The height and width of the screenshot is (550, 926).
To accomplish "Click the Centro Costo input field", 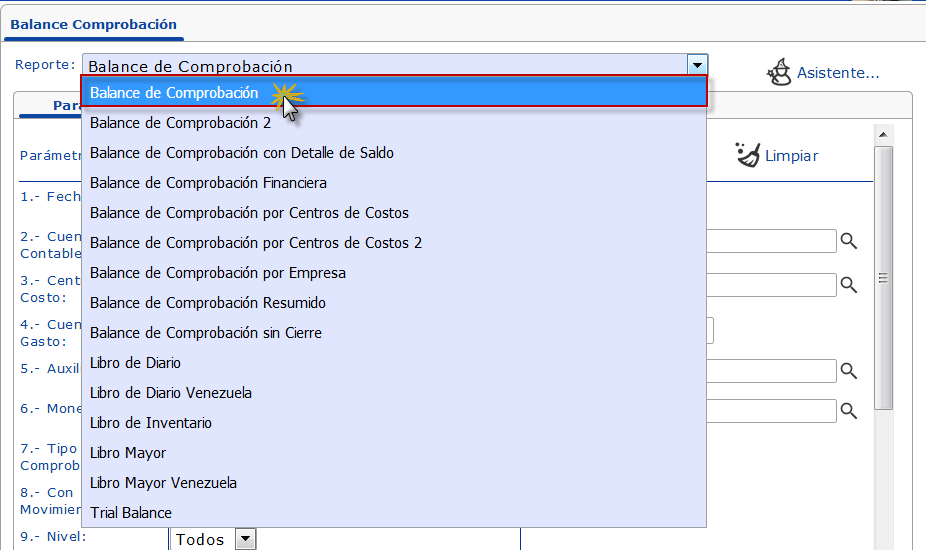I will tap(771, 285).
